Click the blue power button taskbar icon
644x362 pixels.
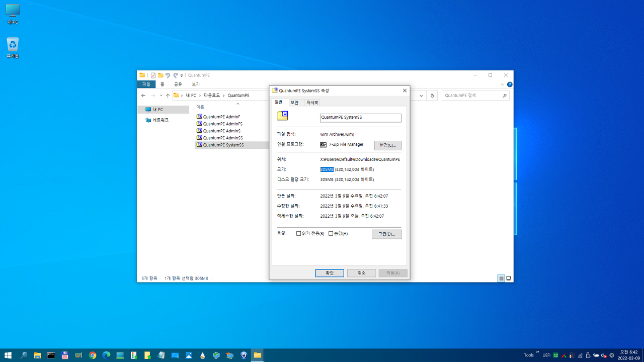[x=244, y=355]
